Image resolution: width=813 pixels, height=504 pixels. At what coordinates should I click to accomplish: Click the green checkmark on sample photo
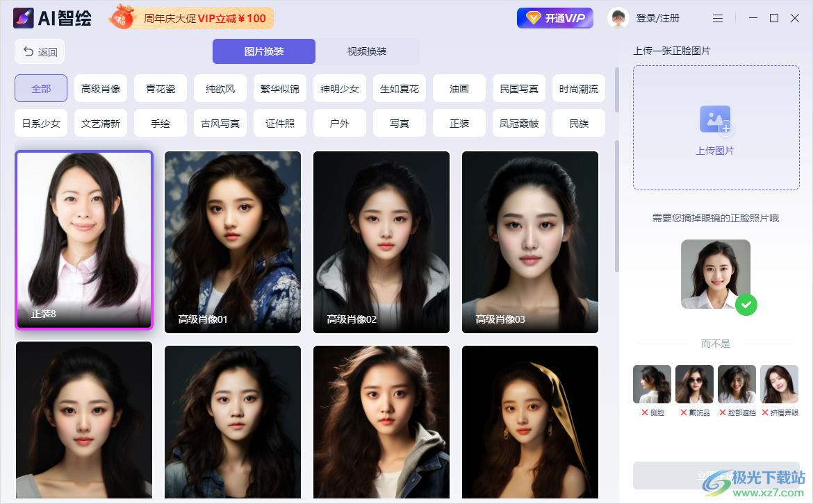(x=746, y=304)
